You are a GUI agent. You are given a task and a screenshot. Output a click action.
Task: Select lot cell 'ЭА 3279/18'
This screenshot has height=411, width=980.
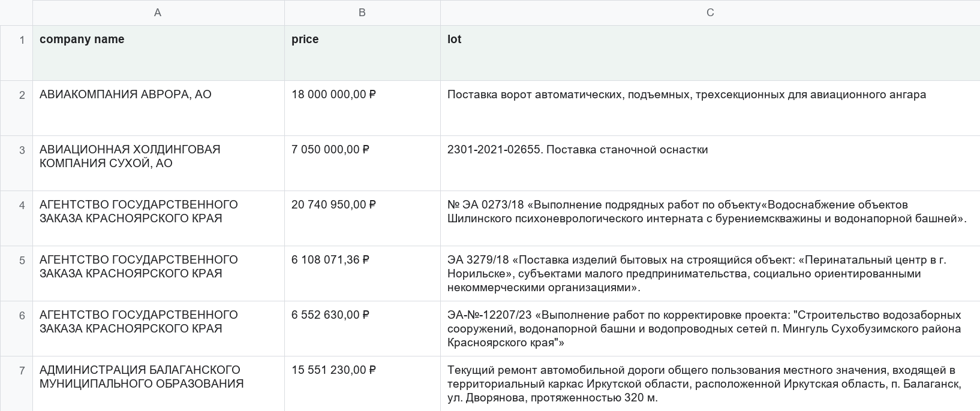[x=710, y=273]
